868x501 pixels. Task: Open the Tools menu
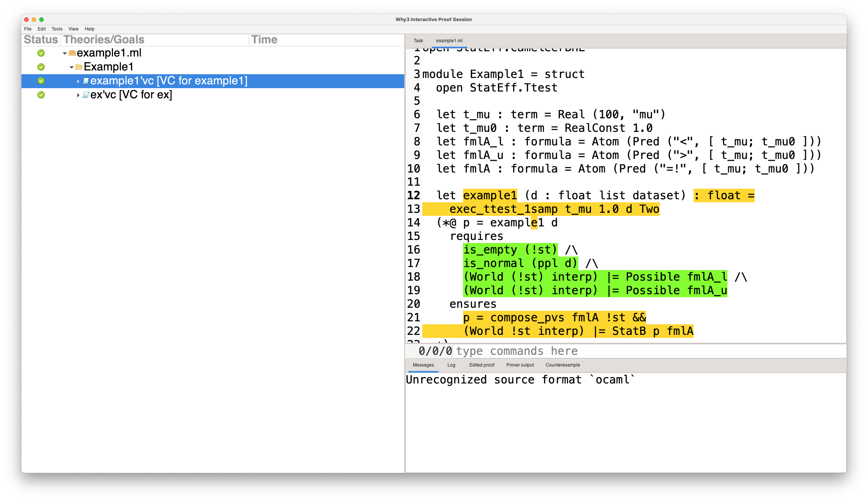pos(57,29)
